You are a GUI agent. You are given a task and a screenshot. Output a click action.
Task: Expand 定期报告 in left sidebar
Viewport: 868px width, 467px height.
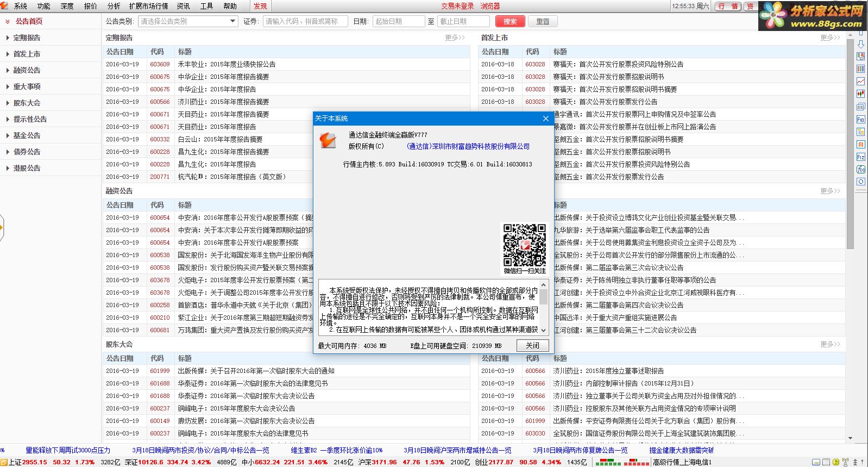pos(27,38)
